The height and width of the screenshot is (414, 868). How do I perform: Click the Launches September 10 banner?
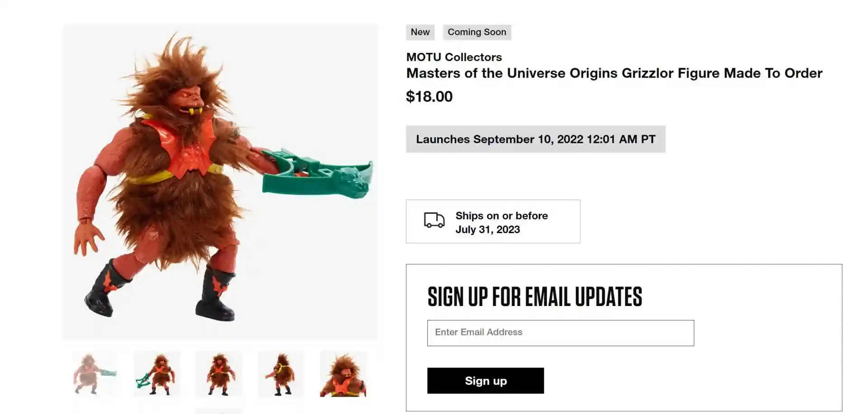(535, 139)
